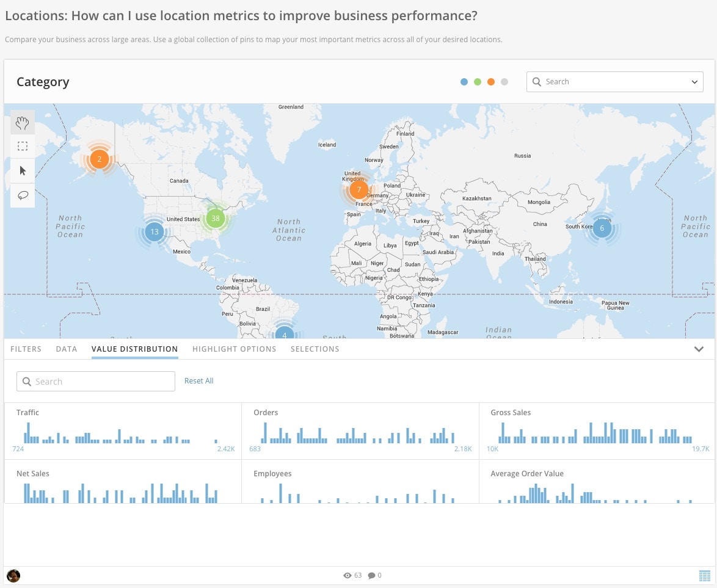Open the SELECTIONS tab
Image resolution: width=717 pixels, height=588 pixels.
[x=315, y=349]
